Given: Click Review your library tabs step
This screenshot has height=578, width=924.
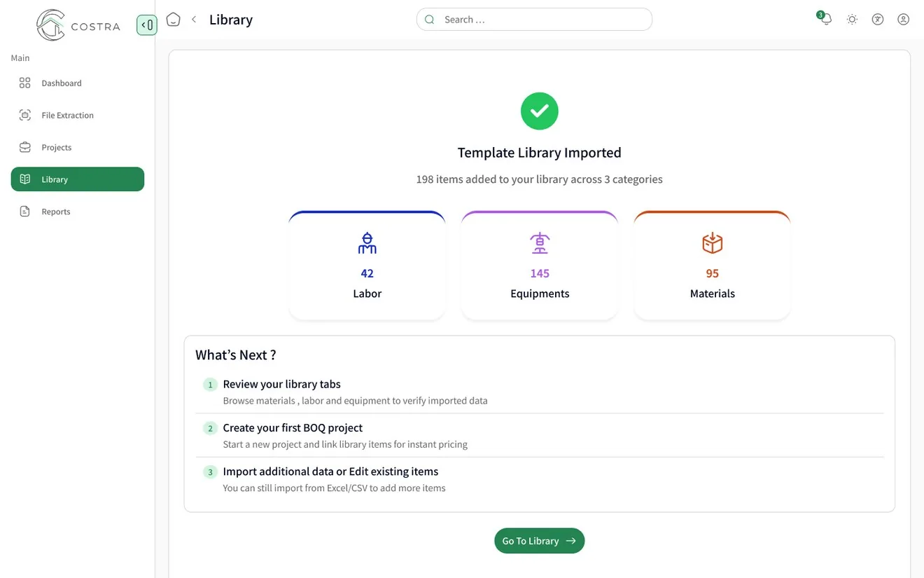Looking at the screenshot, I should (x=282, y=384).
